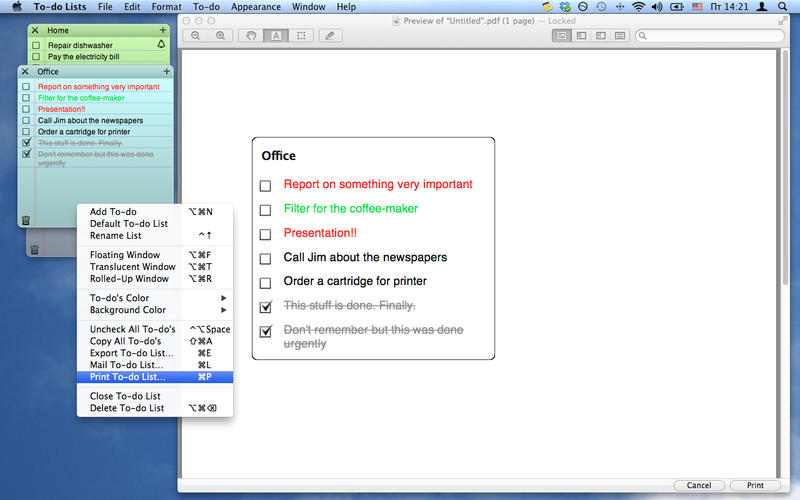Click the Preview search field

click(x=709, y=36)
